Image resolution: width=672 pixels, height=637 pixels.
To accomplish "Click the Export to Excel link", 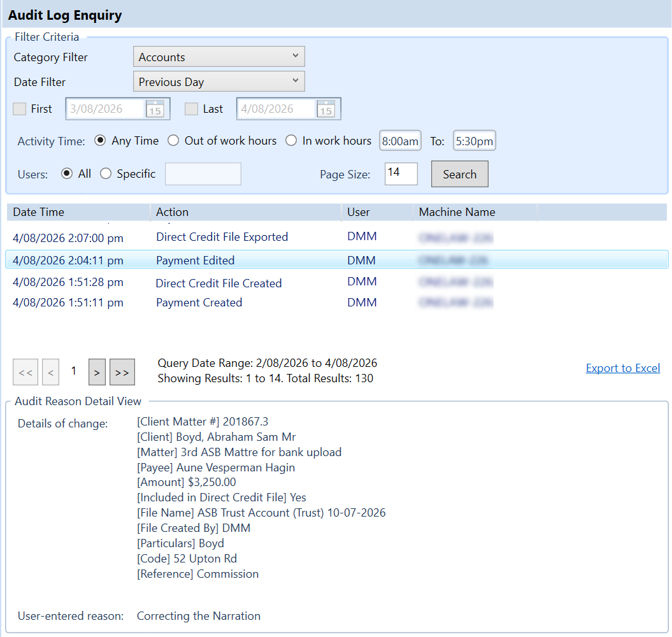I will point(623,368).
